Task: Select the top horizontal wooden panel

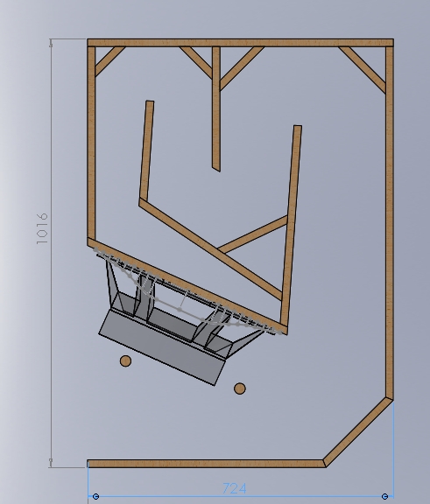Action: point(240,43)
